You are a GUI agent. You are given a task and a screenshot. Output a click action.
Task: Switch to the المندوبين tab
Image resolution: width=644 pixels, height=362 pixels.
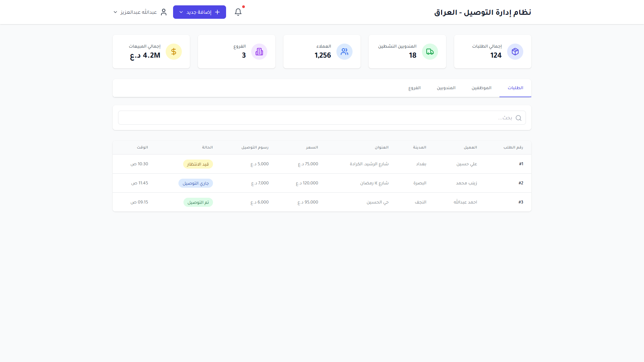[446, 88]
